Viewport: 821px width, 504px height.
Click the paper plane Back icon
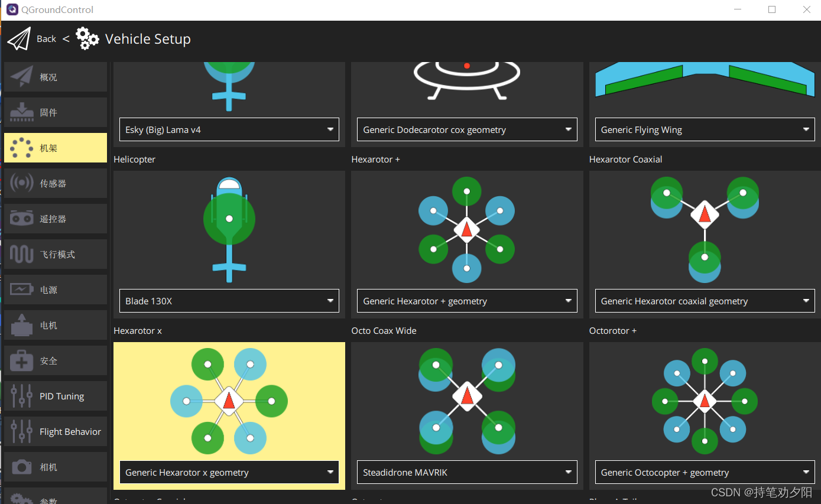(19, 39)
